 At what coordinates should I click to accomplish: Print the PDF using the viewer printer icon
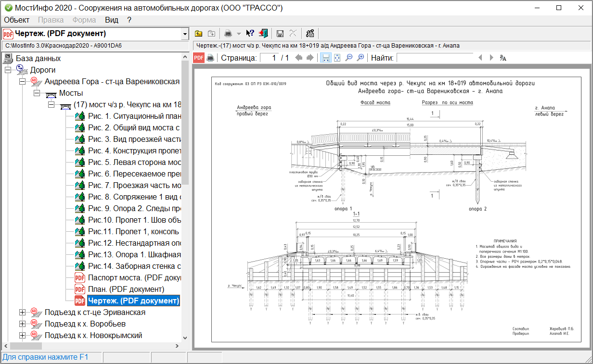pyautogui.click(x=210, y=58)
